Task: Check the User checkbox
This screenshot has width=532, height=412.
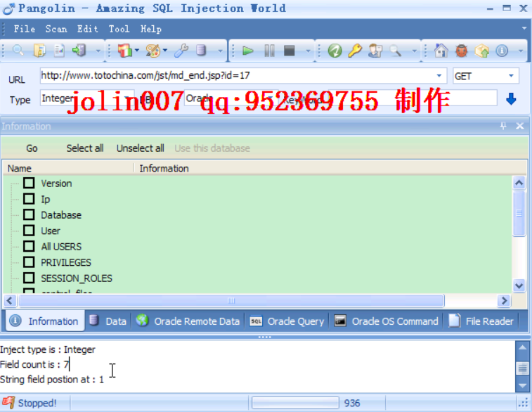Action: (29, 231)
